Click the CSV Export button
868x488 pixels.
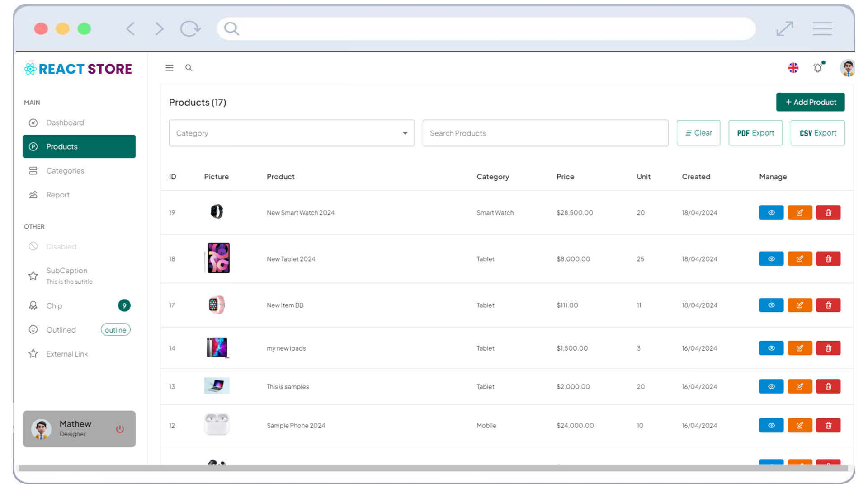(x=817, y=133)
